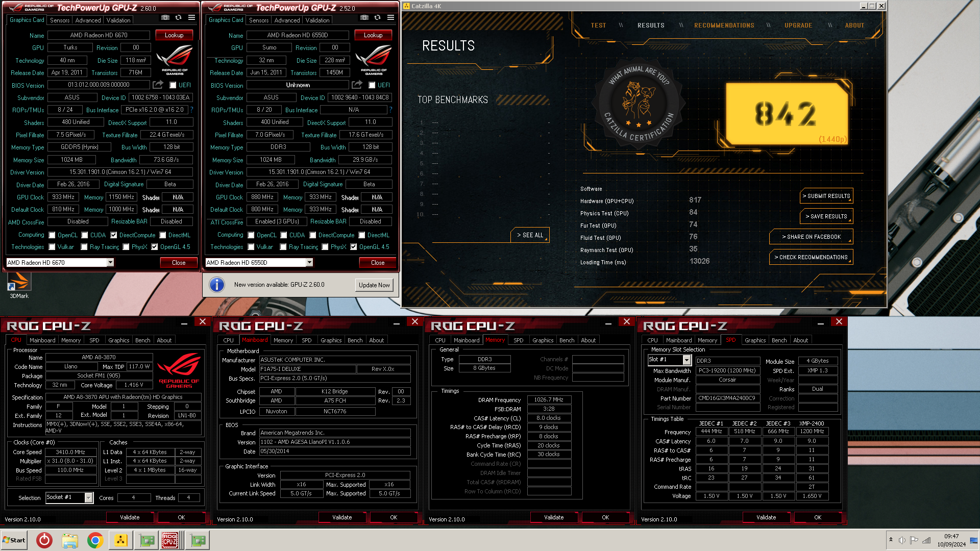Open volume control in system tray
Screen dimensions: 980x551
click(x=902, y=540)
